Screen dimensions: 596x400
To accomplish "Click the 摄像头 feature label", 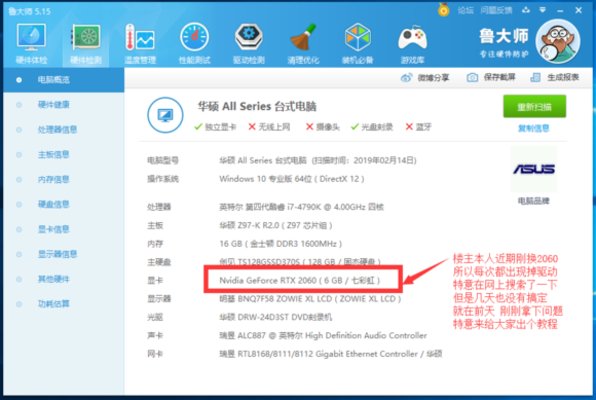I will tap(323, 127).
